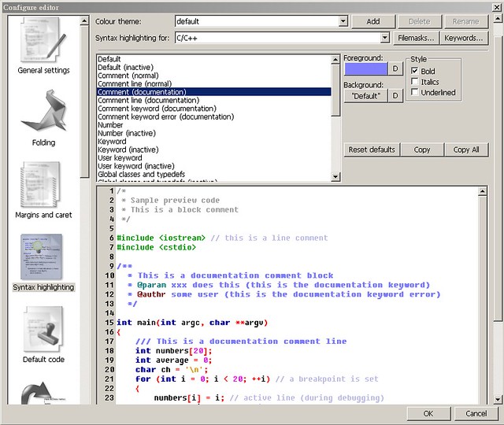Click the preview code scroll-up arrow
504x425 pixels.
(x=482, y=191)
